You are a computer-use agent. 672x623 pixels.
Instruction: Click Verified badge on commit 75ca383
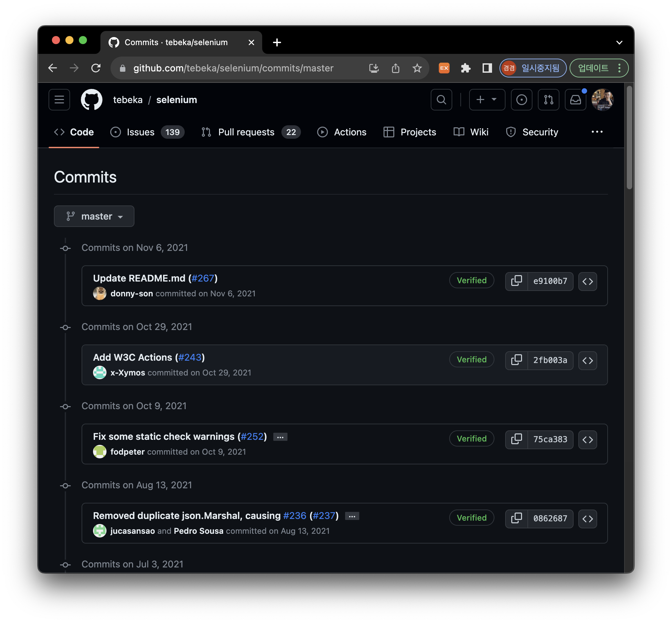point(471,438)
